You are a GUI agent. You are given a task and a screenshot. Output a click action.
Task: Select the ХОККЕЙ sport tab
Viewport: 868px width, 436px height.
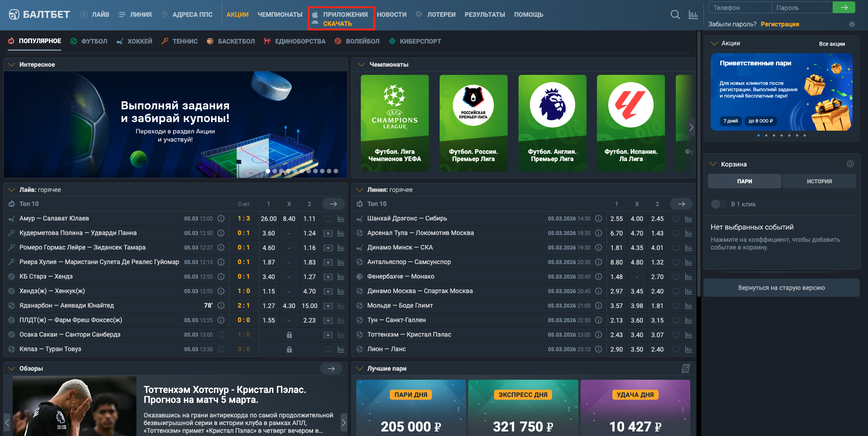pos(134,41)
